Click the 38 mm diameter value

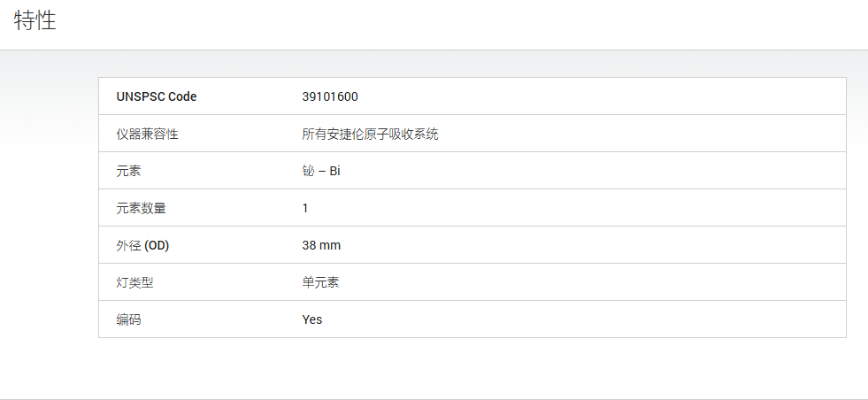tap(321, 245)
